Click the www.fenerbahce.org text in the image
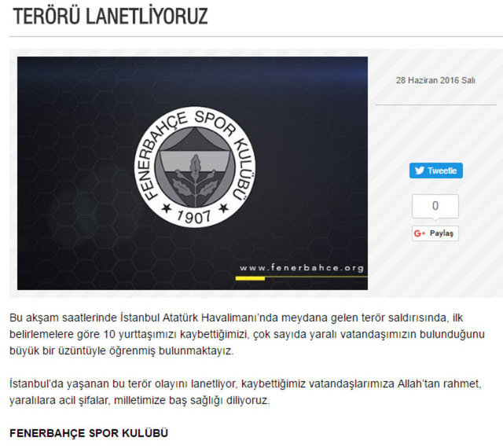Screen dimensions: 503x448 (x=302, y=268)
